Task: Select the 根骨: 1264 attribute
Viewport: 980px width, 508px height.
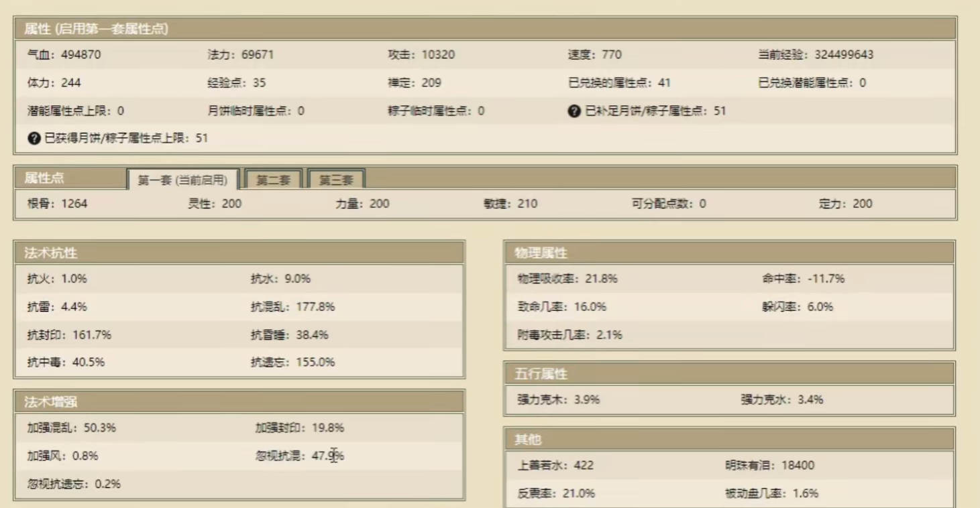Action: coord(57,204)
